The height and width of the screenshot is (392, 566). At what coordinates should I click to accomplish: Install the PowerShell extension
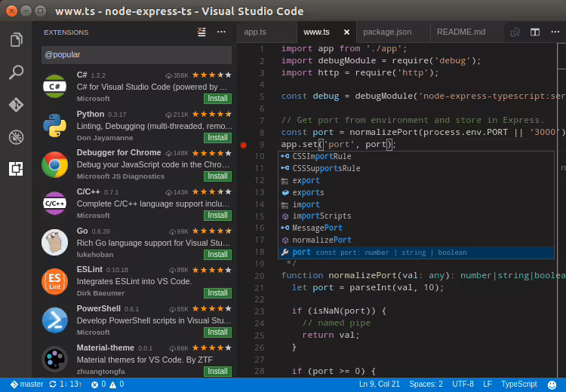[217, 332]
